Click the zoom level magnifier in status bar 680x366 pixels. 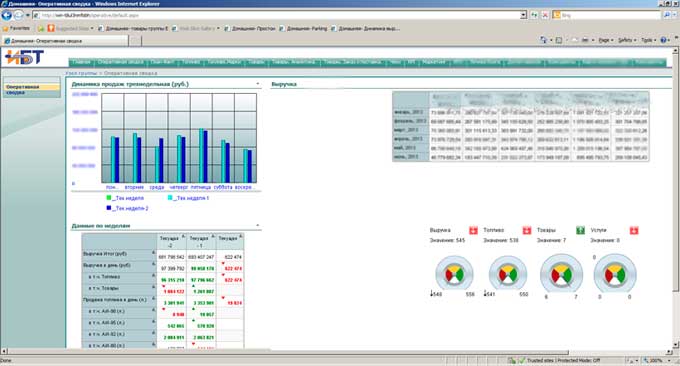(646, 360)
